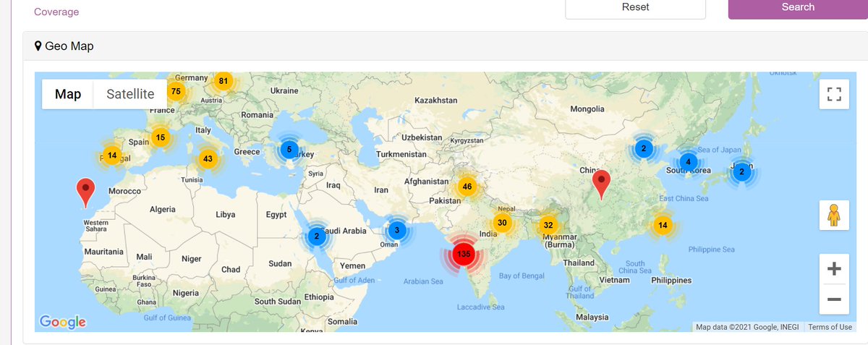Open the Google logo link on map
Screen dimensions: 868x345
(63, 322)
